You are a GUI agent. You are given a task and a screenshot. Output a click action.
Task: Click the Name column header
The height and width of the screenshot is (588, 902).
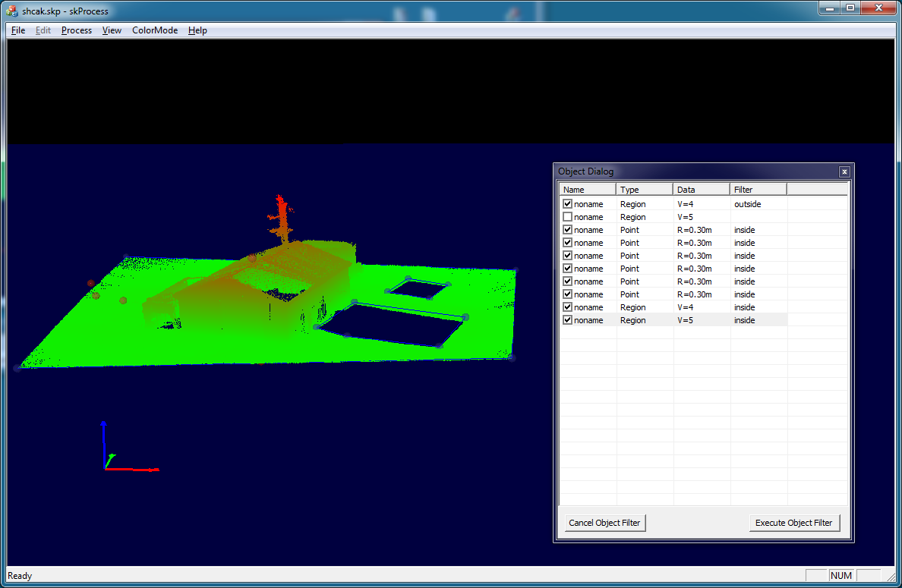588,190
